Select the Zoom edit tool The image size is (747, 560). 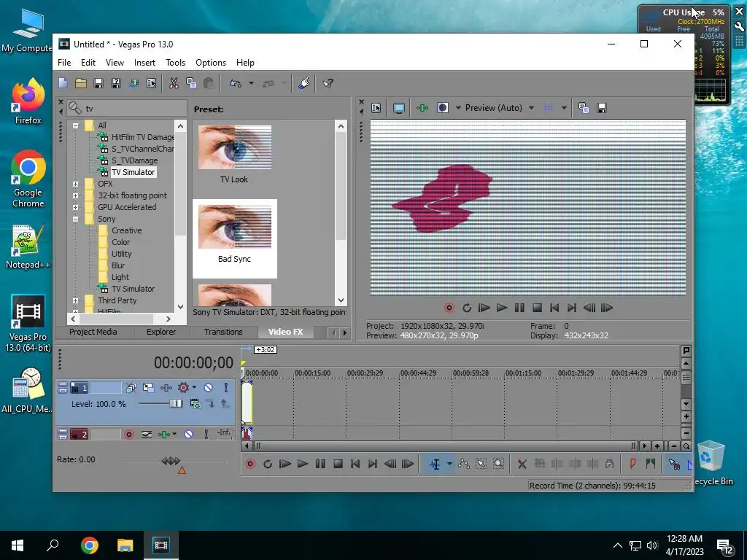(x=498, y=464)
